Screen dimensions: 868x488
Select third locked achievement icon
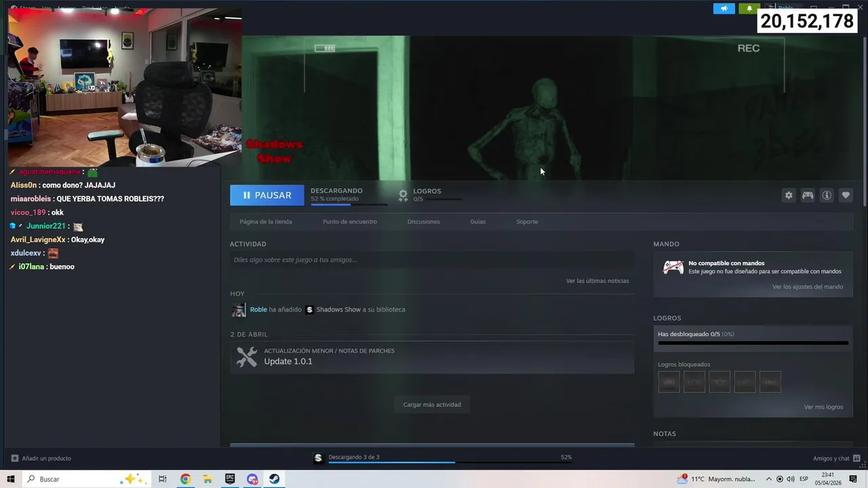click(719, 382)
